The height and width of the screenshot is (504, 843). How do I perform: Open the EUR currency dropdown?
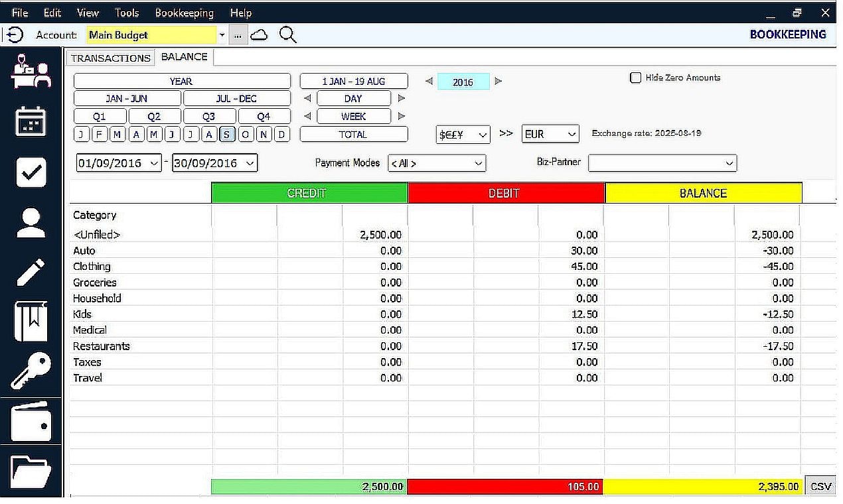point(550,133)
